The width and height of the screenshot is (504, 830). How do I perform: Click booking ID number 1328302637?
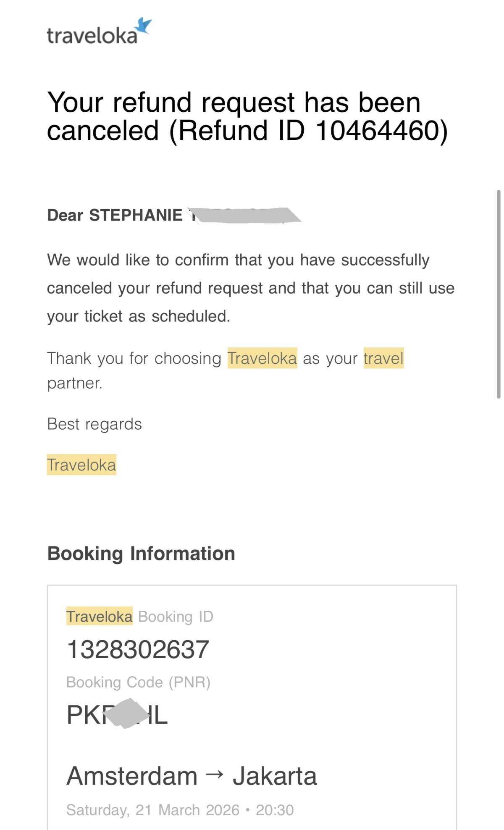138,649
